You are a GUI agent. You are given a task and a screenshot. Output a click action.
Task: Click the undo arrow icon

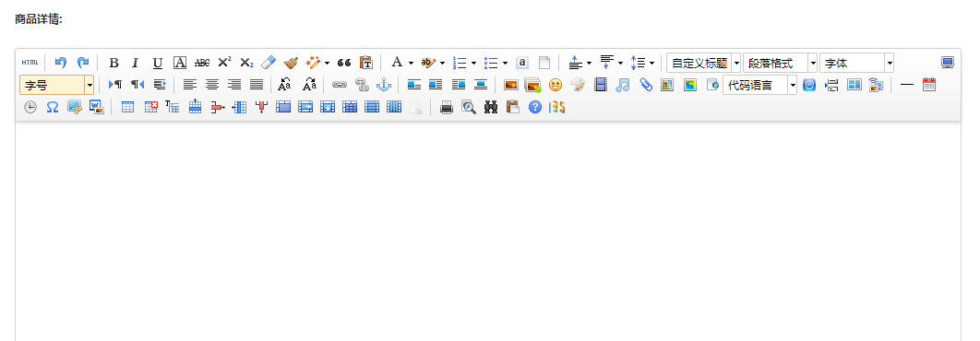(x=61, y=63)
